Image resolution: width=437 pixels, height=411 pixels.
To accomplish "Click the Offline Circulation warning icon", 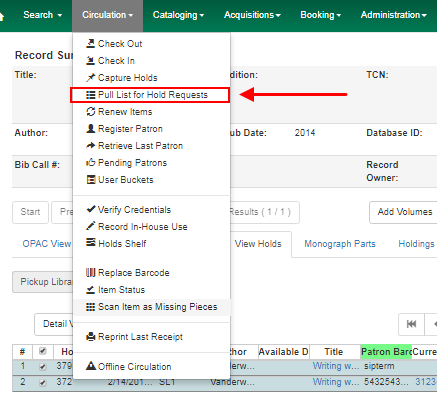I will 90,366.
